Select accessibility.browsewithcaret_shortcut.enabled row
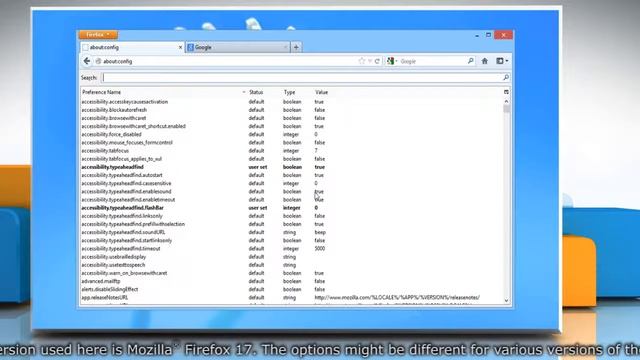The image size is (640, 360). click(291, 126)
